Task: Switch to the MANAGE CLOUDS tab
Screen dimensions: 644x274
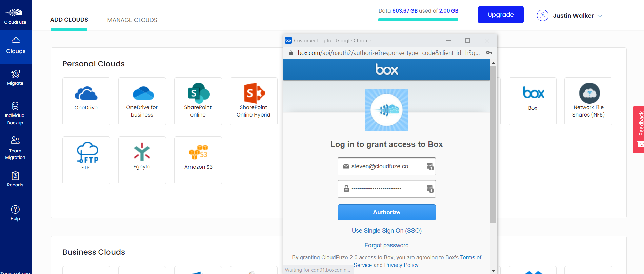Action: [132, 20]
